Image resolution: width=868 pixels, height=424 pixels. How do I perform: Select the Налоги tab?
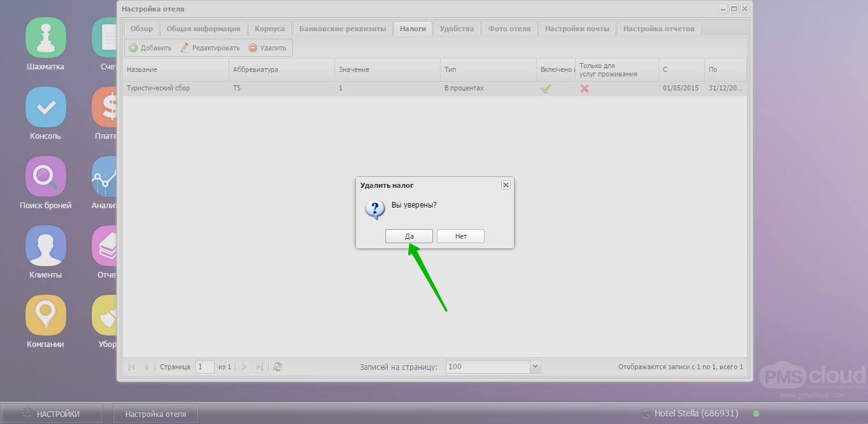click(x=413, y=29)
